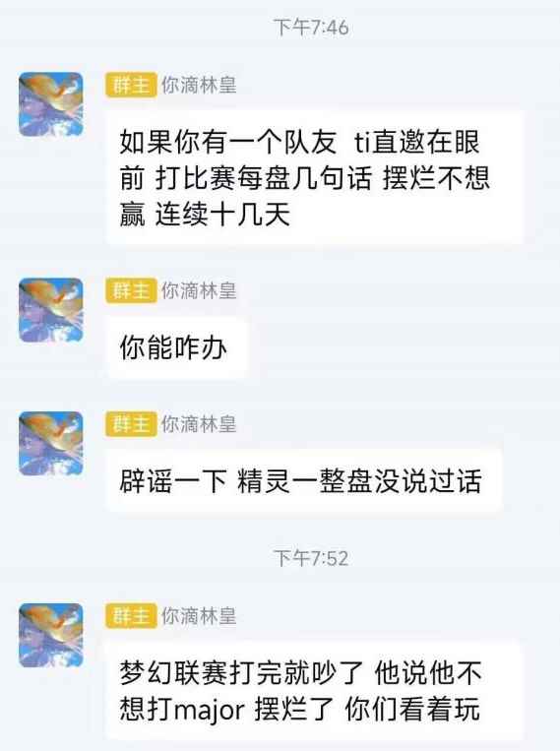Click the word major in the last message
This screenshot has height=751, width=560.
click(x=209, y=710)
